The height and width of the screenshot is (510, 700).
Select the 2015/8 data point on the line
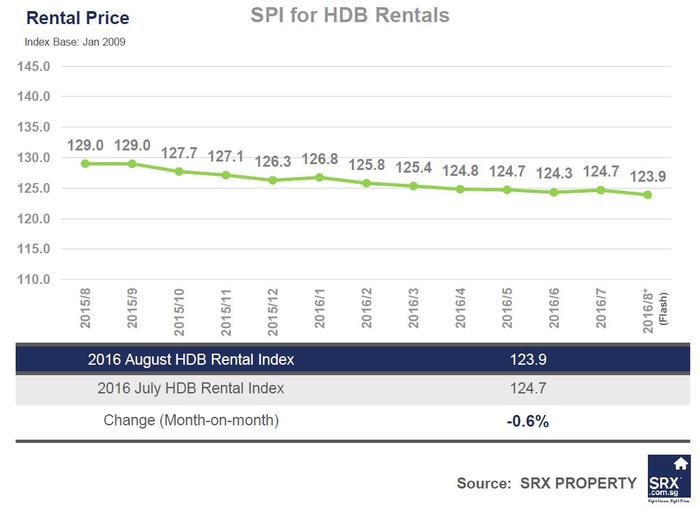pos(85,164)
